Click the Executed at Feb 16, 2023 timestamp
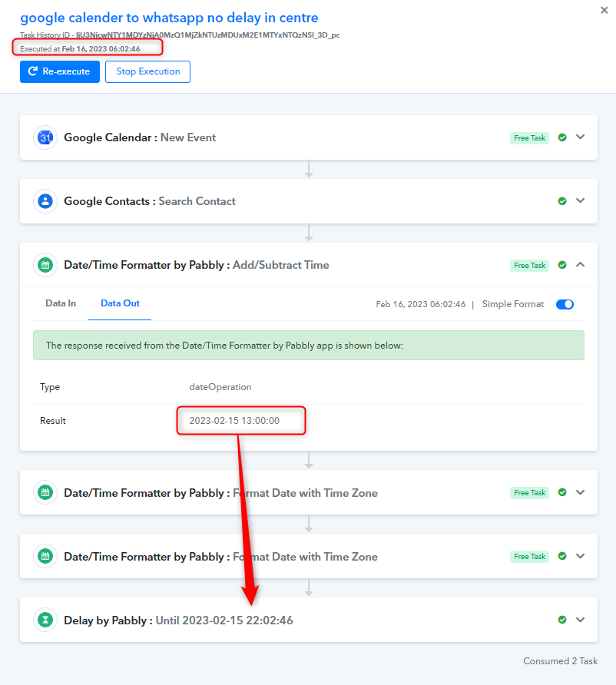The image size is (616, 685). 80,49
